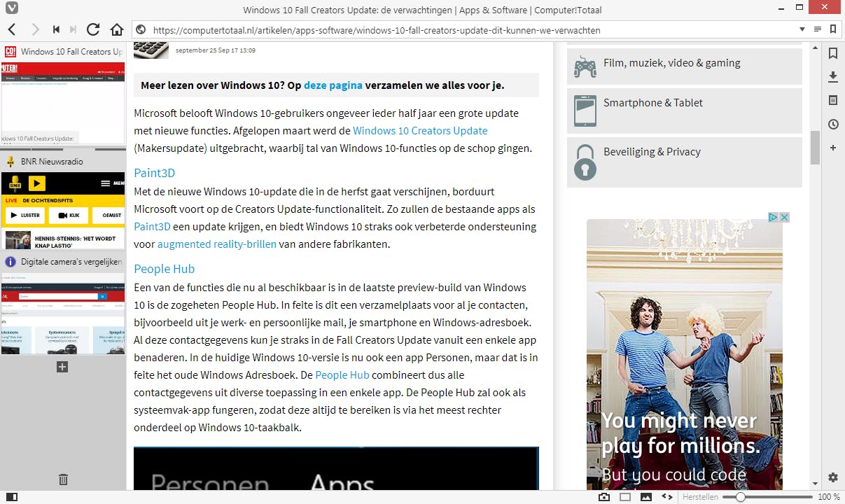Open the Vivaldi main menu
845x504 pixels.
[x=13, y=9]
